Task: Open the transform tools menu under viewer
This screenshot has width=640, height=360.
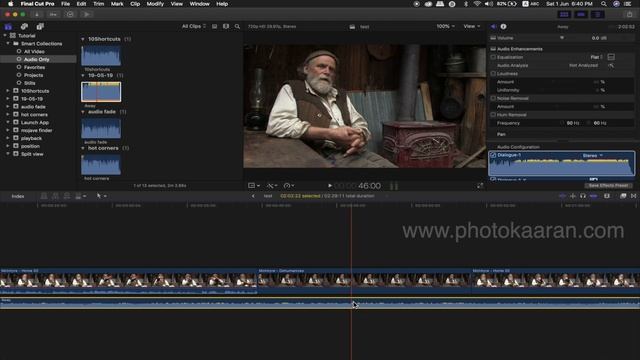Action: point(254,186)
